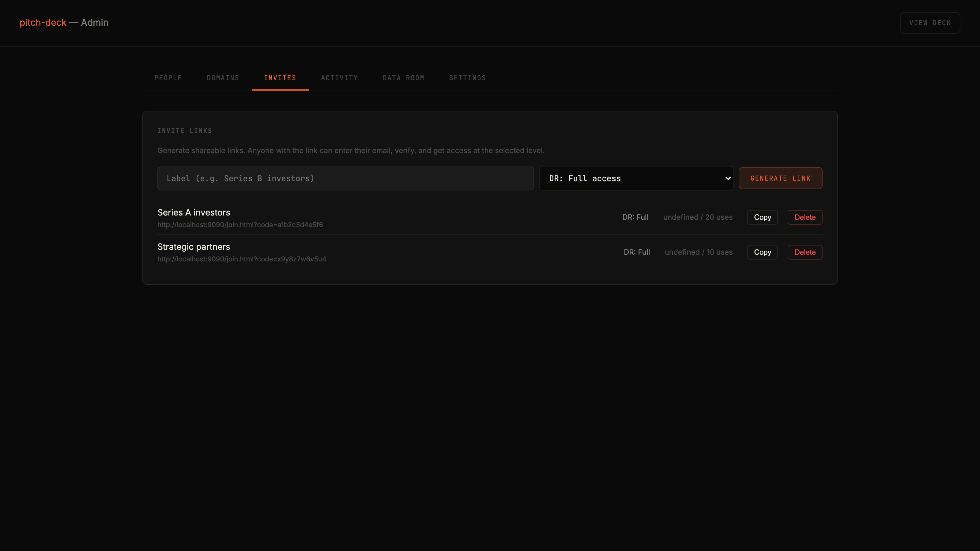Switch to the People tab
980x551 pixels.
point(168,77)
